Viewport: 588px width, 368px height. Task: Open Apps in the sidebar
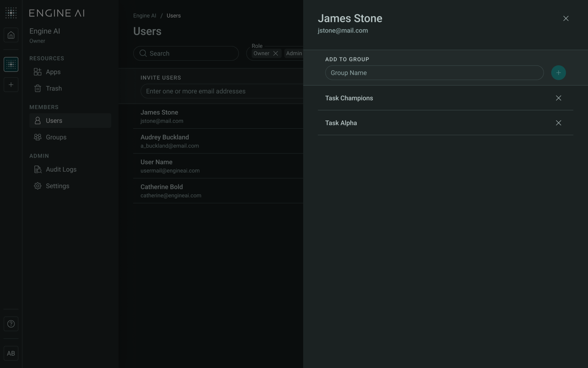(70, 72)
